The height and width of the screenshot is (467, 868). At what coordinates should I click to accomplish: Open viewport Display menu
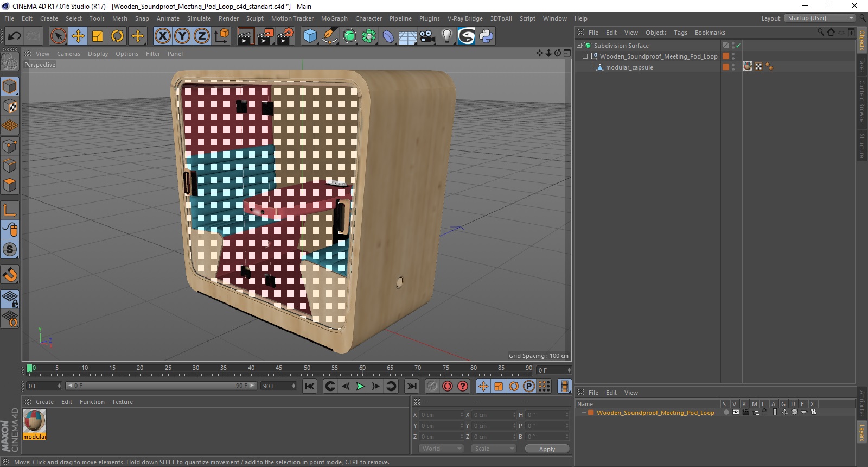[98, 54]
